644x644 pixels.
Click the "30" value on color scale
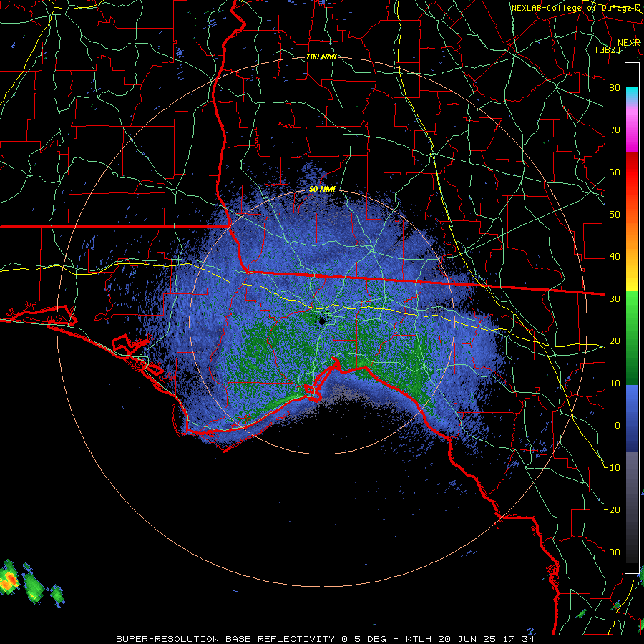[615, 299]
